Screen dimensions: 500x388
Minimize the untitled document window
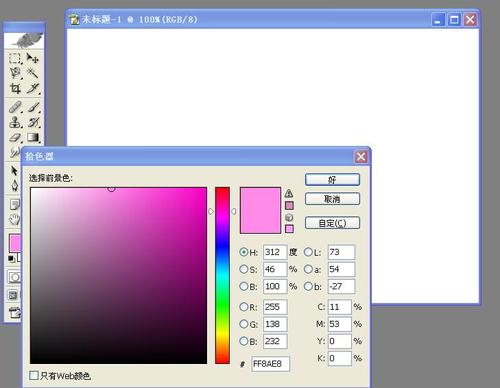click(x=438, y=20)
